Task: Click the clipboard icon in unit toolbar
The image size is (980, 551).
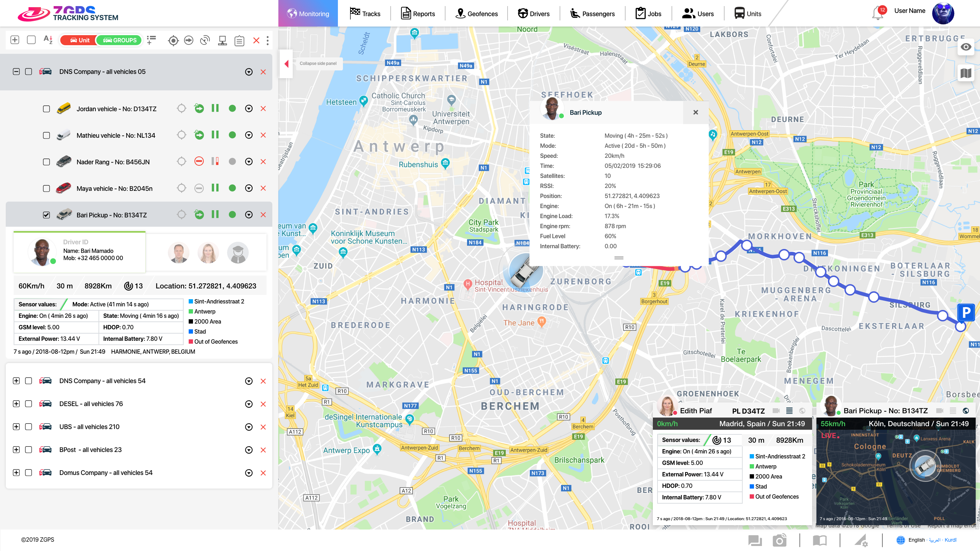Action: [x=239, y=40]
